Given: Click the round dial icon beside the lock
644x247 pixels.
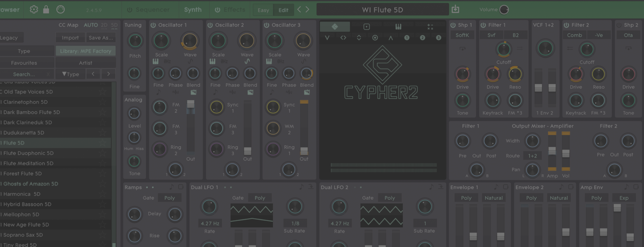Looking at the screenshot, I should (x=61, y=9).
